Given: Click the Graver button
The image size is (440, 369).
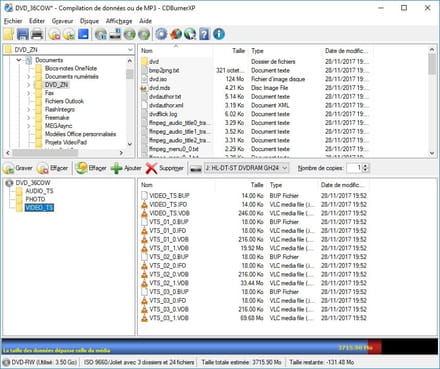Looking at the screenshot, I should (x=18, y=168).
